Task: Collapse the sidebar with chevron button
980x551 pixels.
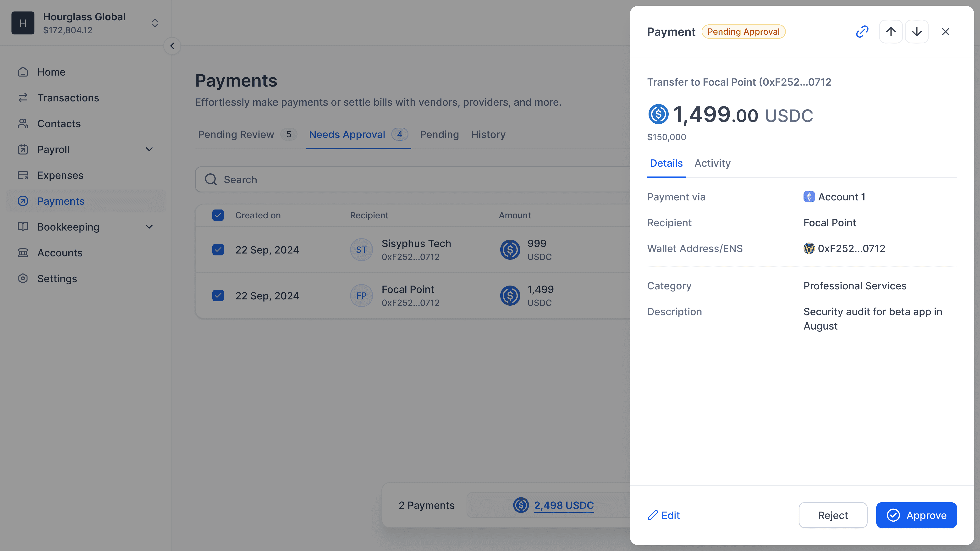Action: point(172,46)
